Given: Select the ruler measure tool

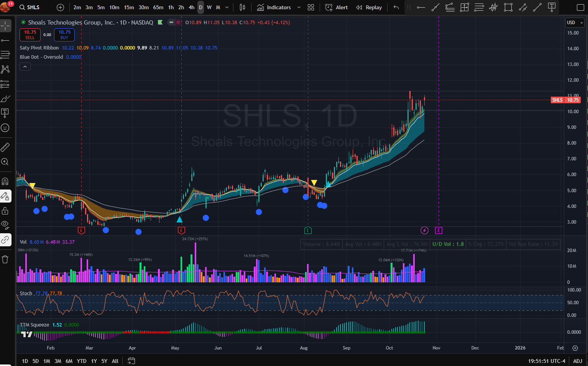Looking at the screenshot, I should (5, 147).
